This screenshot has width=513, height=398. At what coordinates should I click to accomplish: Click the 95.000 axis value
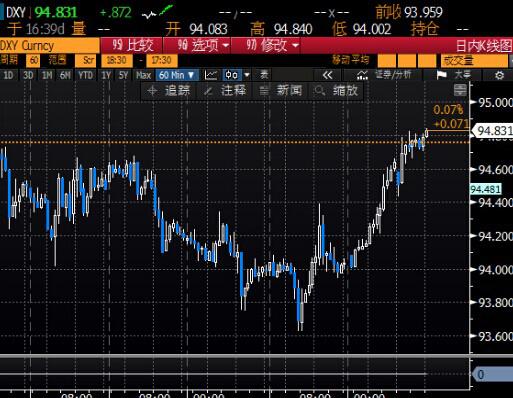click(495, 102)
